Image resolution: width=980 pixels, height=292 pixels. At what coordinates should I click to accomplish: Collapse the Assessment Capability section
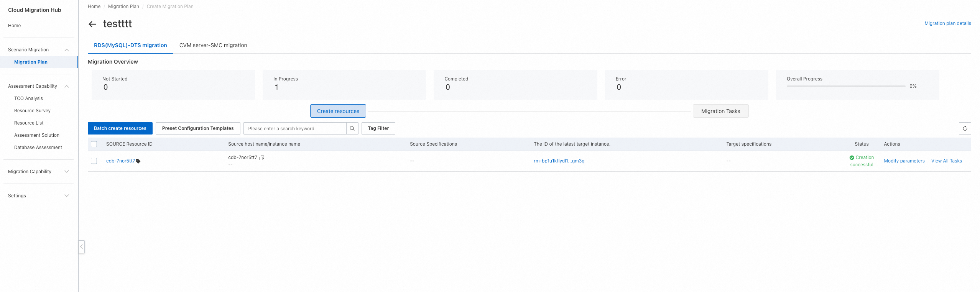(67, 86)
